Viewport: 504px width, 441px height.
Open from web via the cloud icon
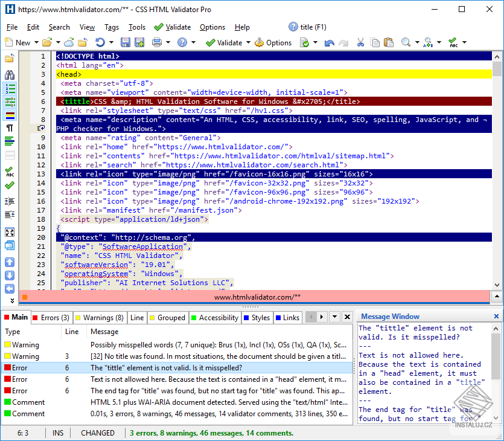click(x=69, y=42)
